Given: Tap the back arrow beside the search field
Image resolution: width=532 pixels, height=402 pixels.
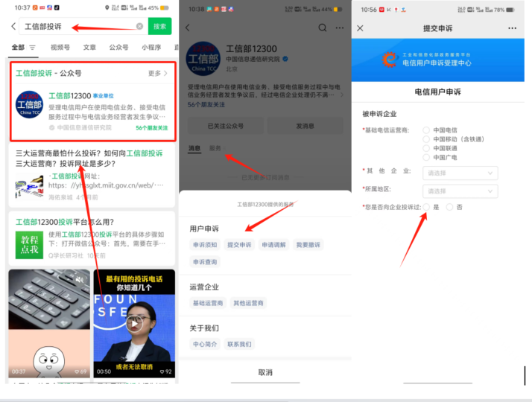Looking at the screenshot, I should coord(13,26).
